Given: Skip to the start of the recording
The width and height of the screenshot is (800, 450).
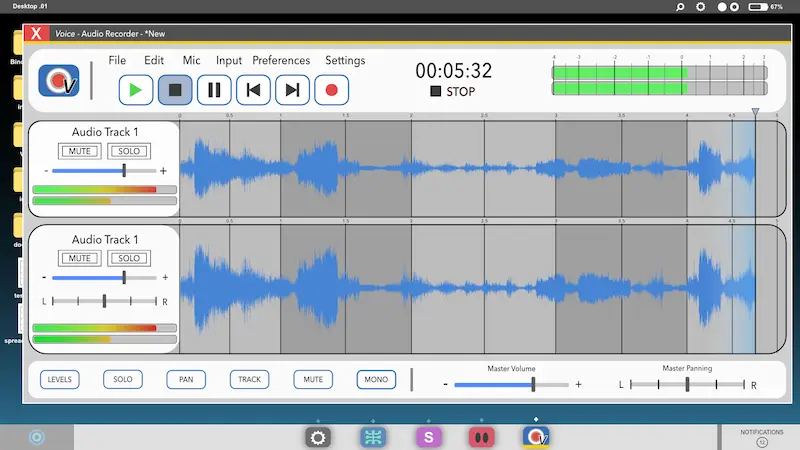Looking at the screenshot, I should [x=253, y=90].
